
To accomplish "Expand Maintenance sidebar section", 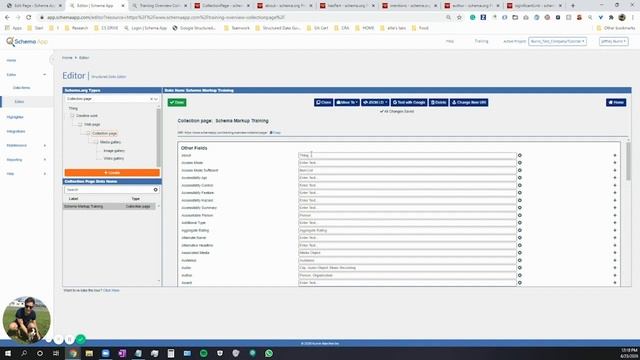I will 44,145.
